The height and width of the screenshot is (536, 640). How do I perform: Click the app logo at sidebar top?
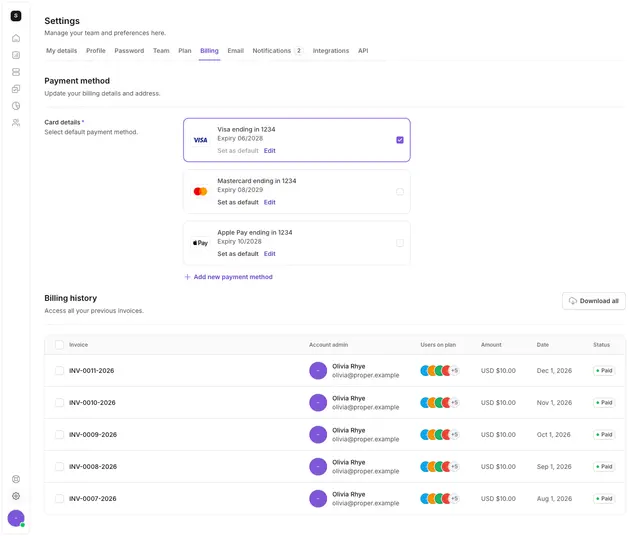[x=16, y=16]
